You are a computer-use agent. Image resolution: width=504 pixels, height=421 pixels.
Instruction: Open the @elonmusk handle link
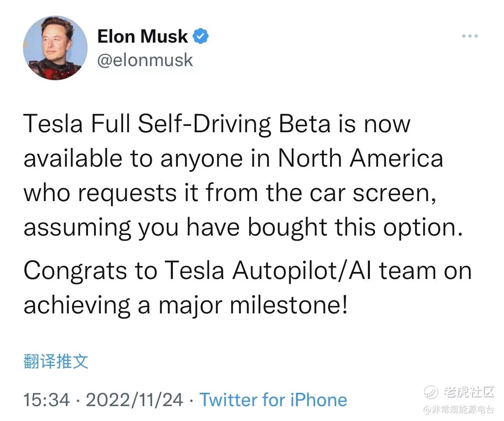pyautogui.click(x=145, y=60)
